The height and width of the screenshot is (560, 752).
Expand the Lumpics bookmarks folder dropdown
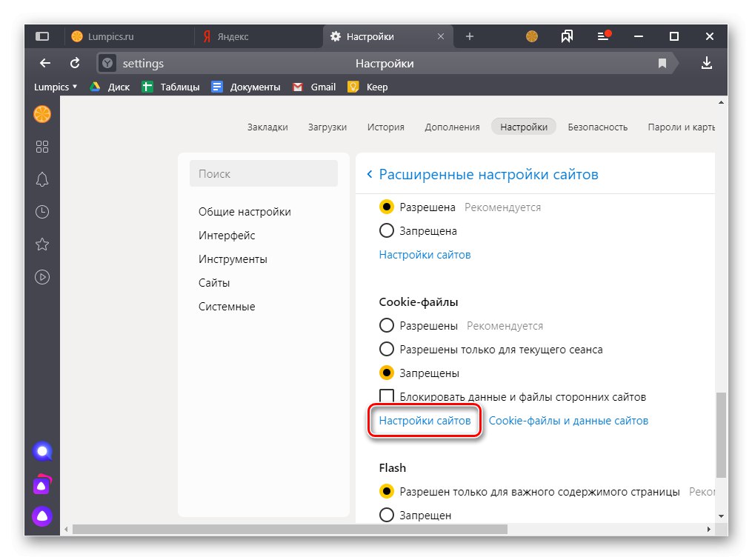(x=56, y=87)
